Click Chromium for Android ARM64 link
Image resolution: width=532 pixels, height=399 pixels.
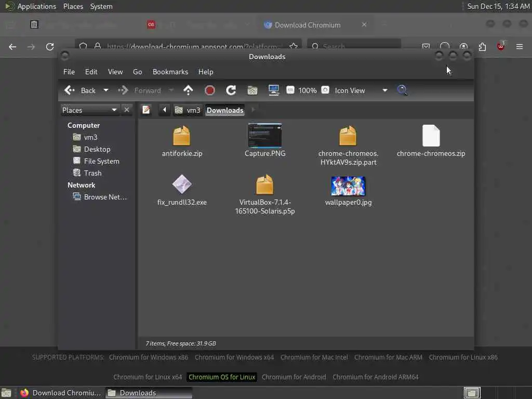(375, 377)
